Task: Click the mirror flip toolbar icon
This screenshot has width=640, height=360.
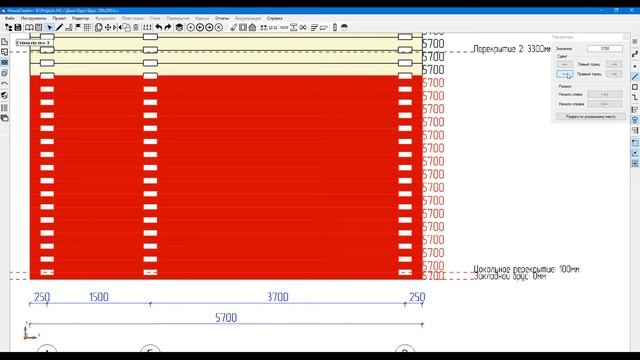Action: tap(117, 27)
